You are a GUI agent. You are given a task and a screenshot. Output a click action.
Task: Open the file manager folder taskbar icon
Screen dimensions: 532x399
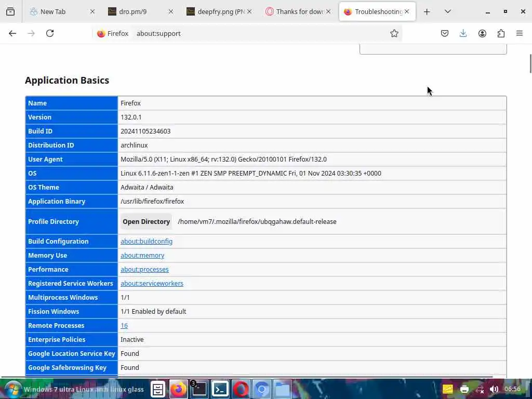[282, 389]
